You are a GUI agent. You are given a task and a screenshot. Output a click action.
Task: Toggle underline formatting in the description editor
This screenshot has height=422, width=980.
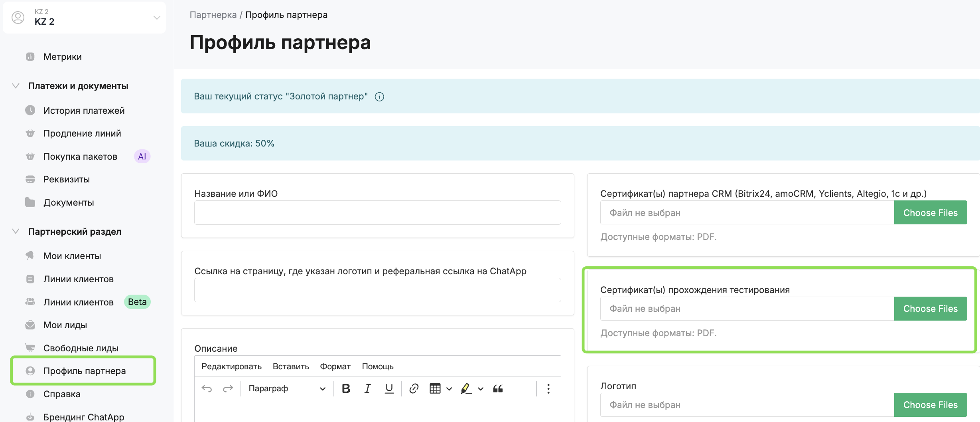(389, 388)
